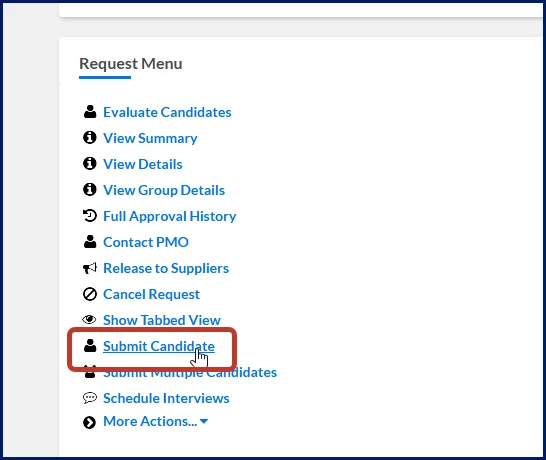
Task: Select Evaluate Candidates from Request Menu
Action: point(167,112)
